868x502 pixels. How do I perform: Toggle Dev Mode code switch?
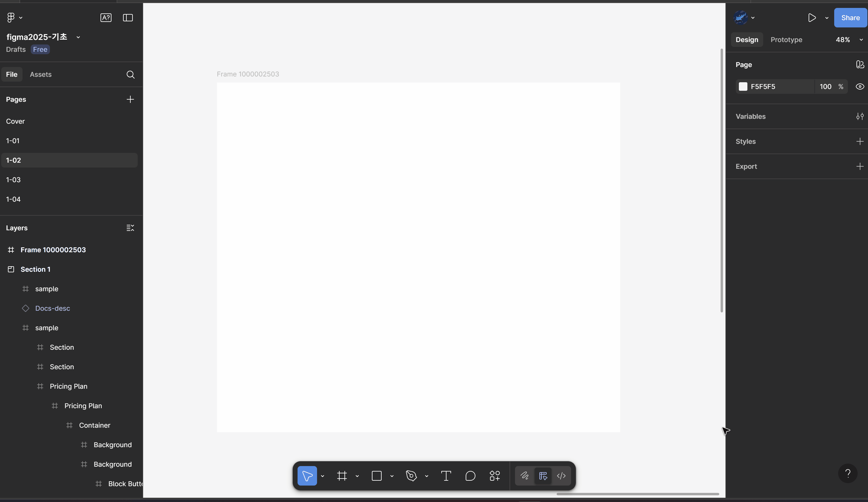tap(561, 476)
